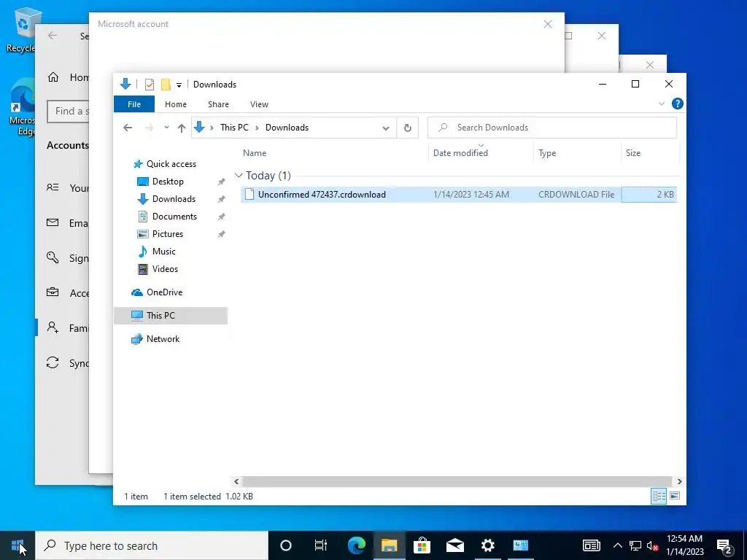Open the recent locations dropdown
Viewport: 747px width, 560px height.
coord(166,128)
